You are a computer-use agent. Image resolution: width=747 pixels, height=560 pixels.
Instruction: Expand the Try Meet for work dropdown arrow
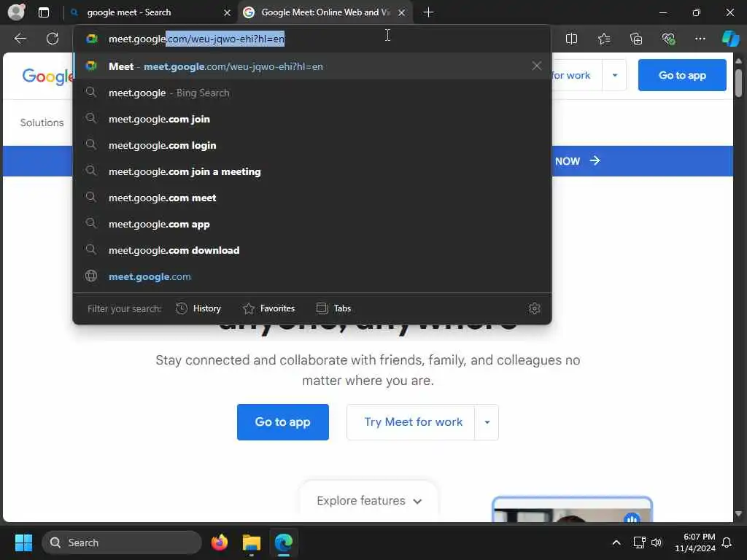click(487, 422)
